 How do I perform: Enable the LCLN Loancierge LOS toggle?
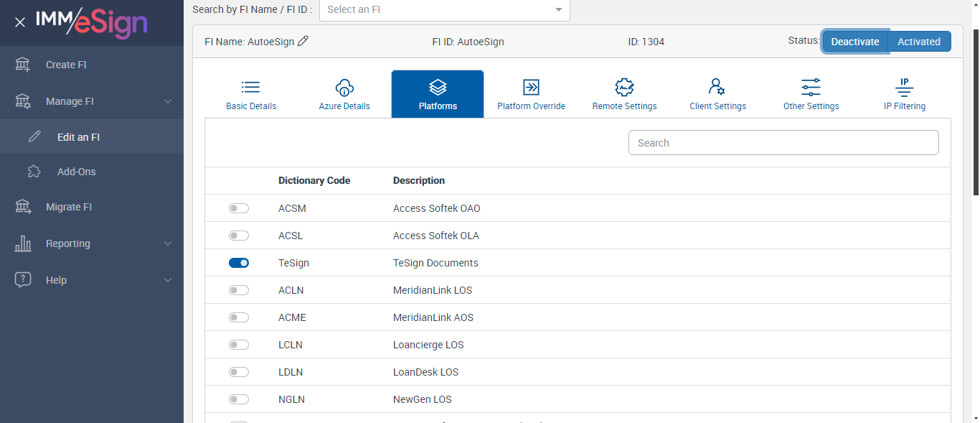239,345
